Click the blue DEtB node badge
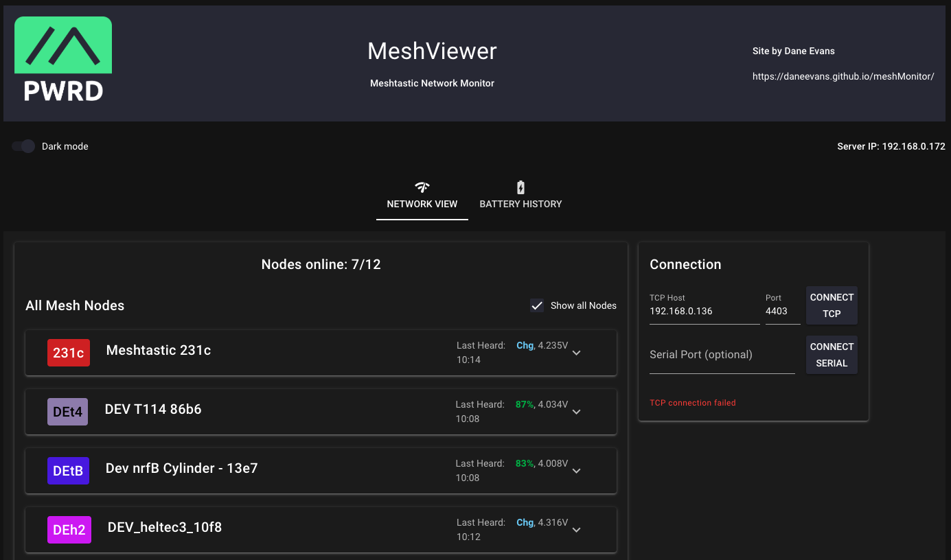Screen dimensions: 951x560 point(68,471)
